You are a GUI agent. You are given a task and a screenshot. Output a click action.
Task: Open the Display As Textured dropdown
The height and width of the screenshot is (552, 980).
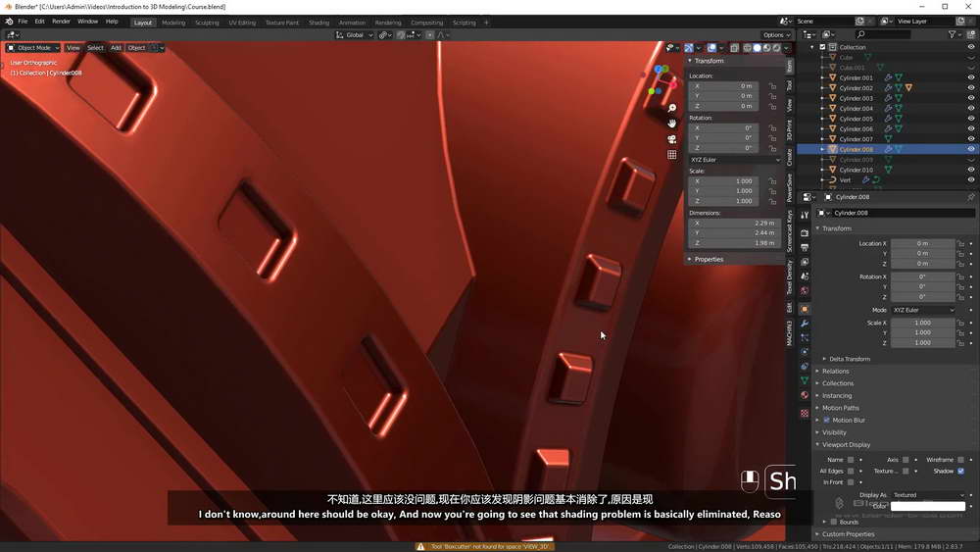928,494
